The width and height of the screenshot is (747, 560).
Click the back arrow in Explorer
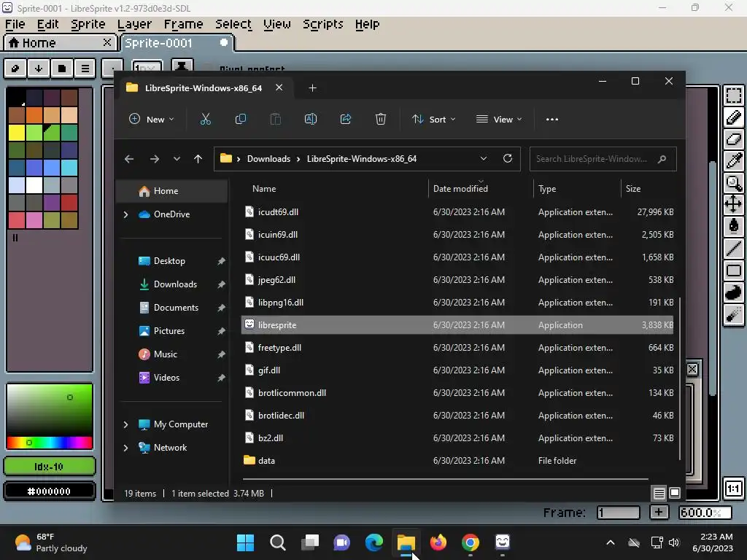[129, 158]
